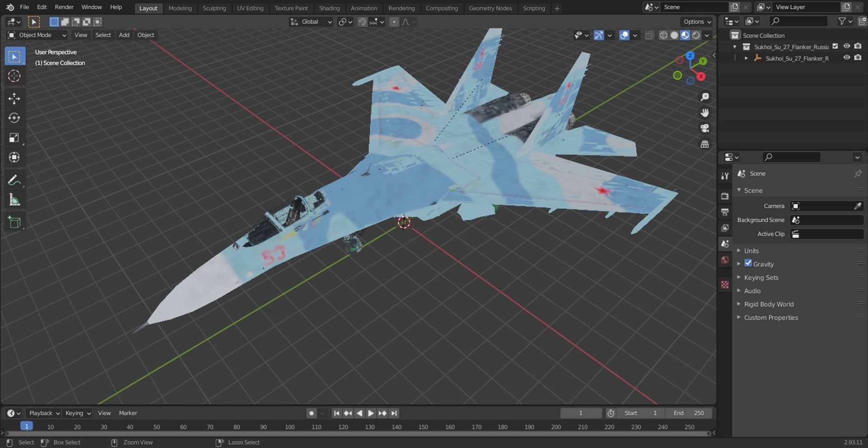Open the Playback dropdown in timeline
The image size is (868, 448).
(x=44, y=413)
